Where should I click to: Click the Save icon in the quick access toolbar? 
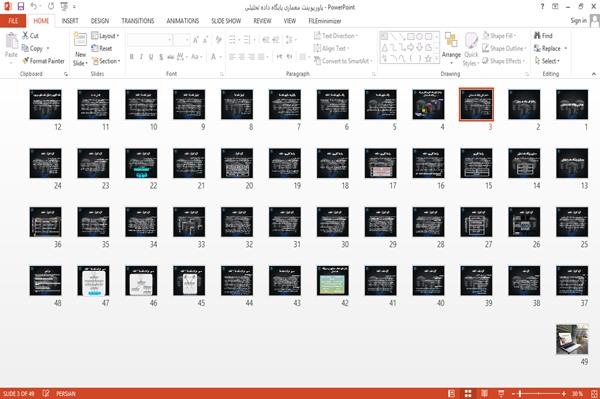[21, 7]
